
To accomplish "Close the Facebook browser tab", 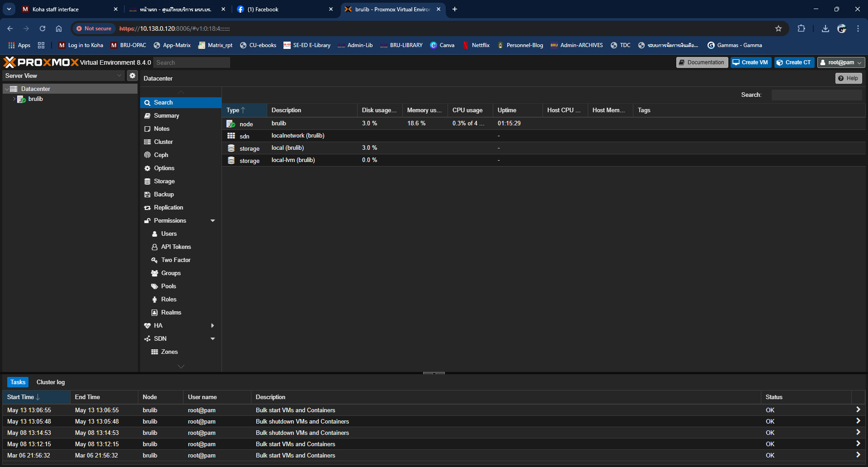I will point(331,9).
